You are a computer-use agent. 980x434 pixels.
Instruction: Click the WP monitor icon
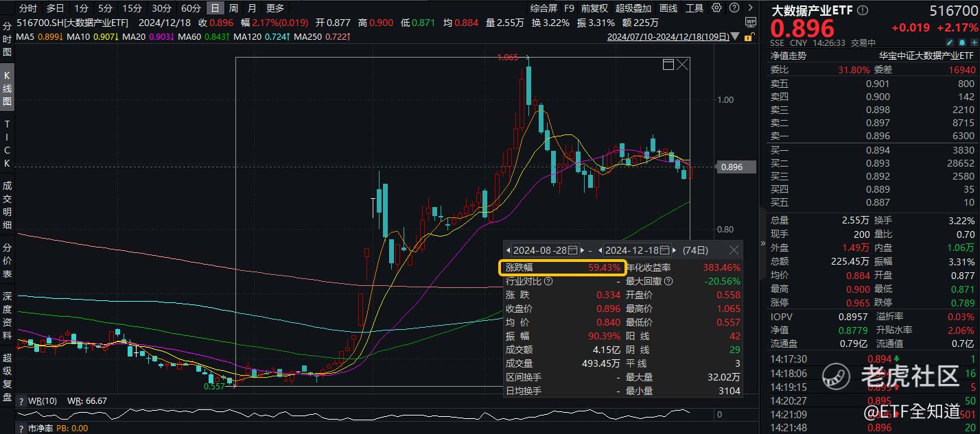(x=750, y=22)
